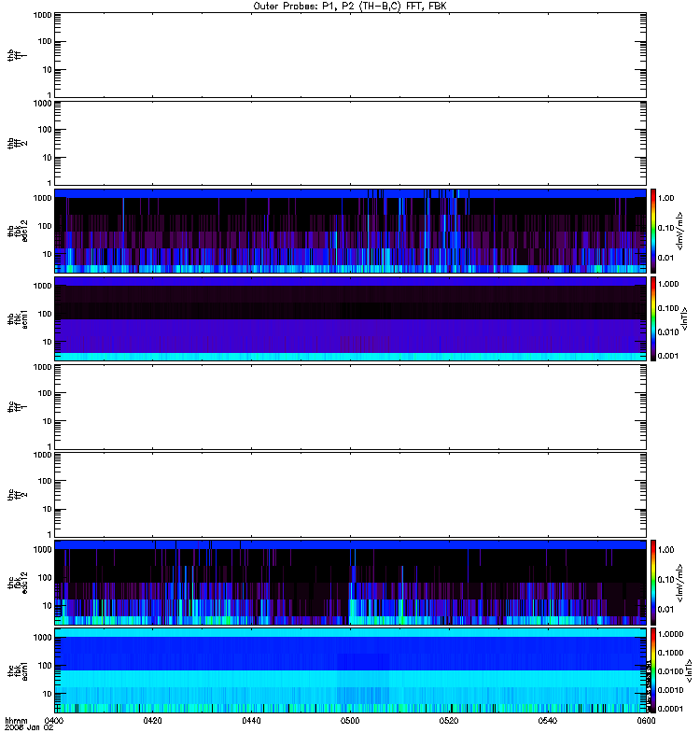Click the "thc fff 1" panel label

pos(17,407)
